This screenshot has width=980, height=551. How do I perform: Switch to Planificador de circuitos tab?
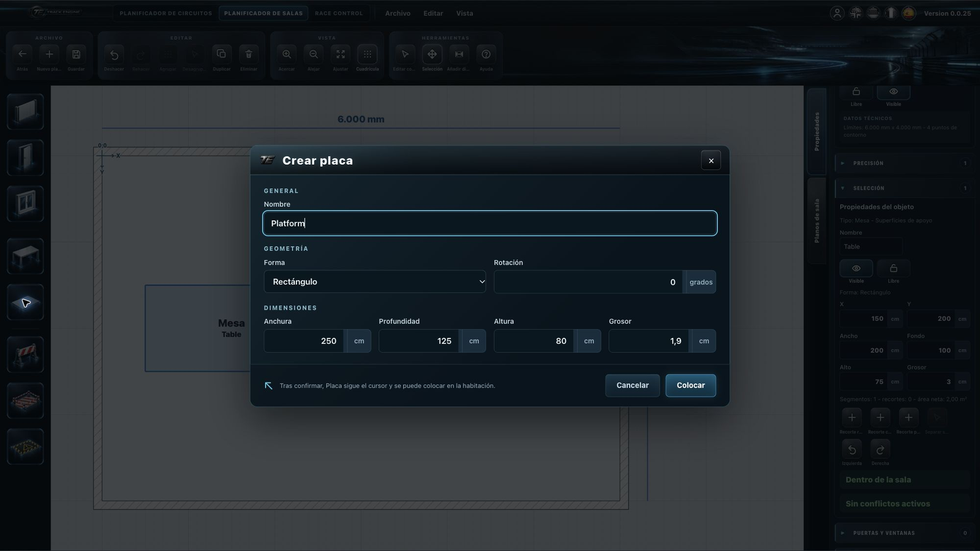166,13
